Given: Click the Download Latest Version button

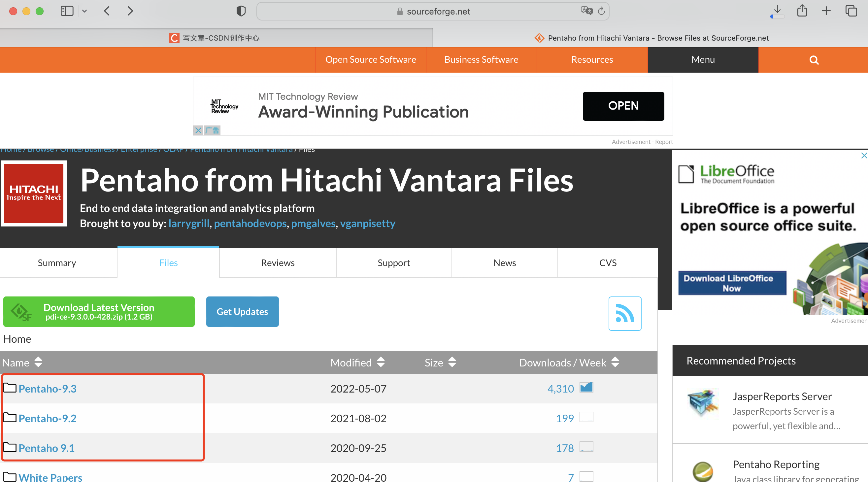Looking at the screenshot, I should (x=99, y=311).
